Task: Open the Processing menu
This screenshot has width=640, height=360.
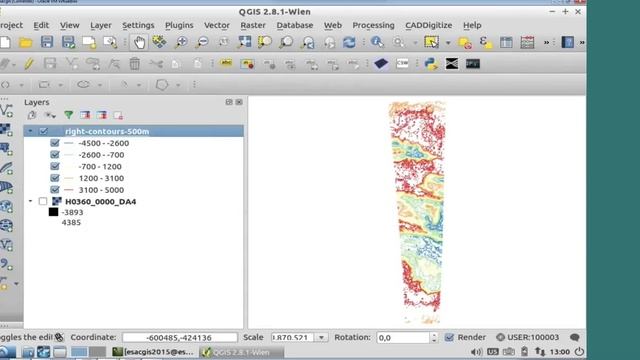Action: pos(373,25)
